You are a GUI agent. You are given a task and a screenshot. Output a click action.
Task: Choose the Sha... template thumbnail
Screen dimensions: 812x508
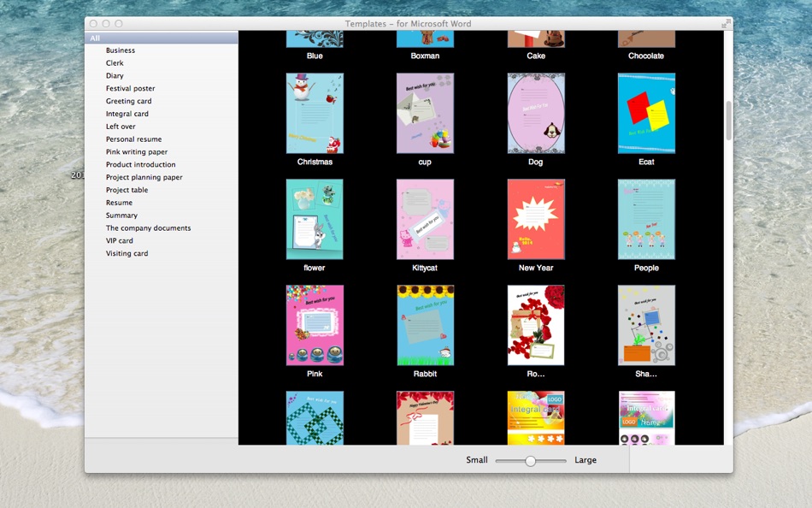[x=646, y=325]
